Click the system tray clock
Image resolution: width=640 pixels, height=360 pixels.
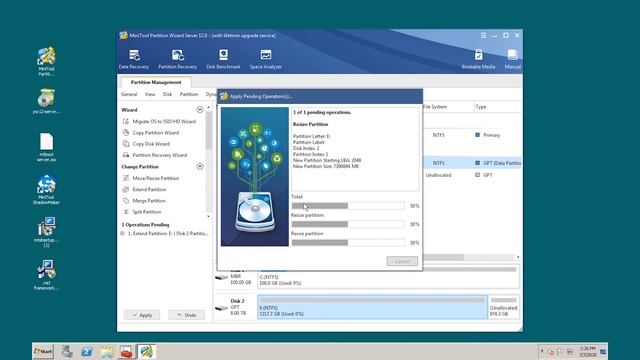[587, 351]
